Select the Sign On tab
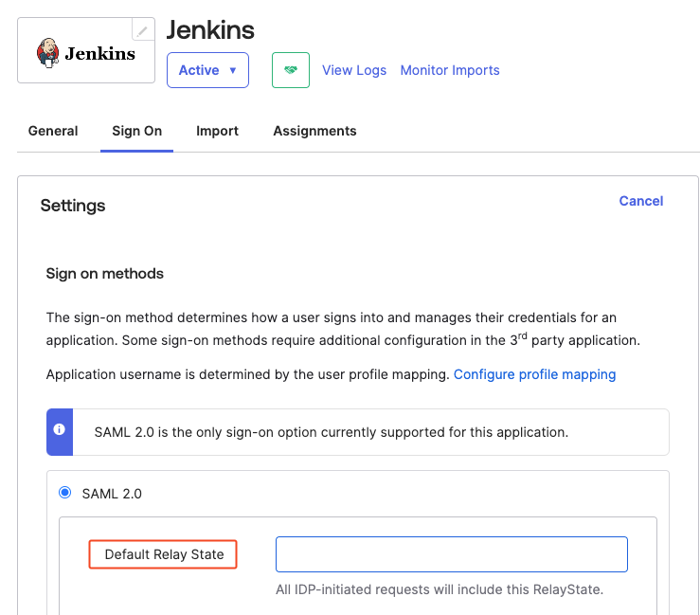This screenshot has width=700, height=615. click(x=136, y=131)
